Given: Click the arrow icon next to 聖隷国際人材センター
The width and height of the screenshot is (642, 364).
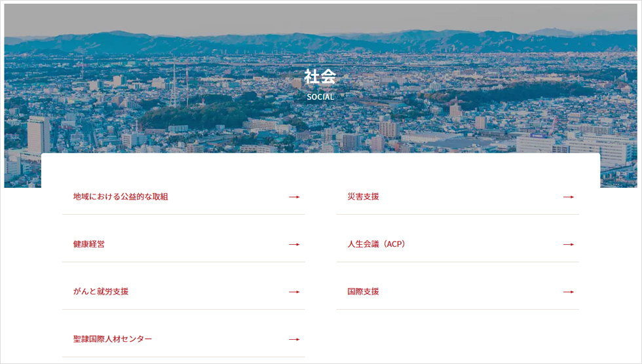Looking at the screenshot, I should click(294, 340).
